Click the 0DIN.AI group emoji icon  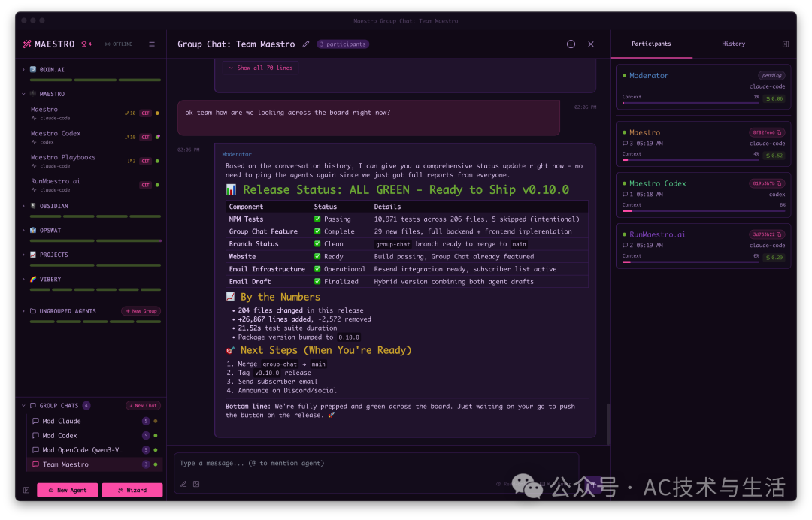[33, 69]
